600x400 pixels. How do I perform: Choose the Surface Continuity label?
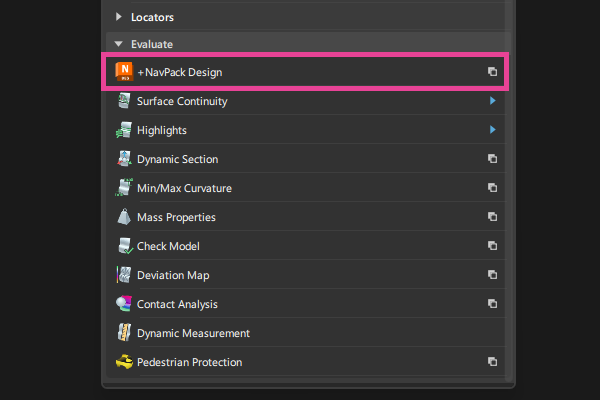(x=182, y=101)
